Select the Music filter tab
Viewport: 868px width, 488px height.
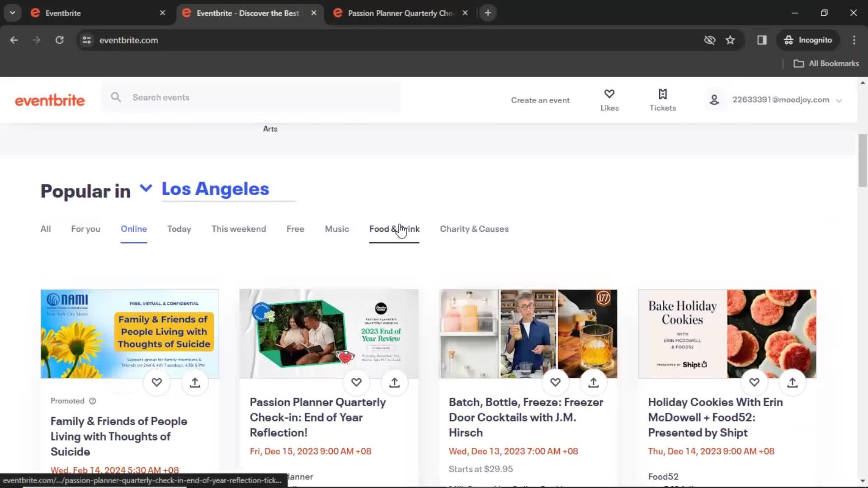coord(337,229)
